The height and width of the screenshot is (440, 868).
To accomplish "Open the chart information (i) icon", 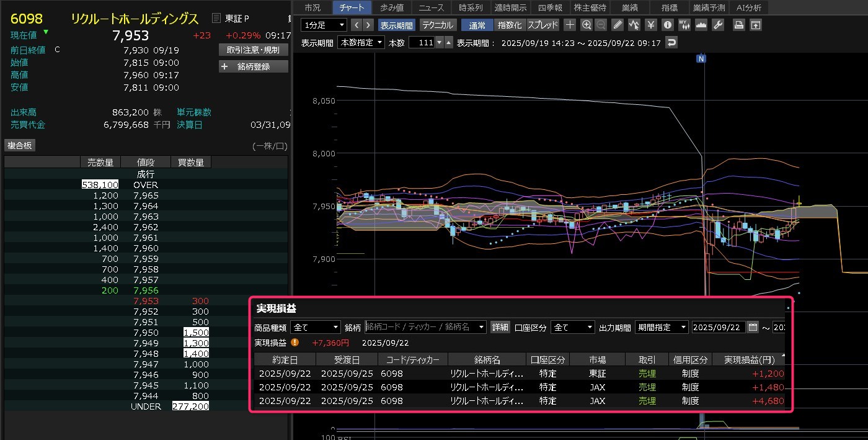I will tap(668, 25).
